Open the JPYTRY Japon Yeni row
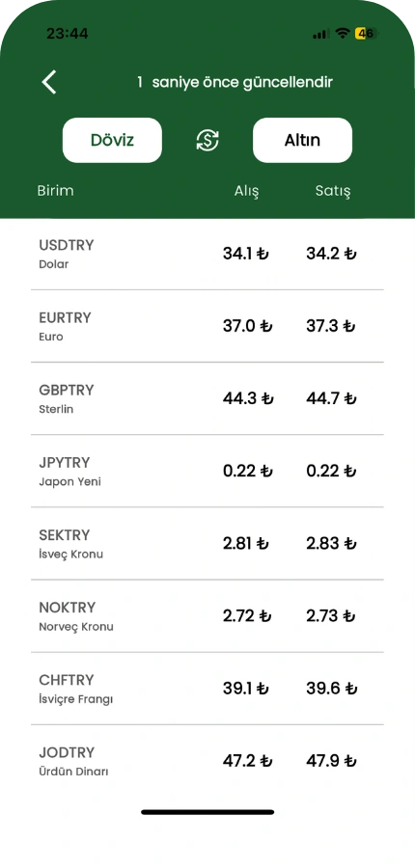Image resolution: width=415 pixels, height=868 pixels. (207, 471)
